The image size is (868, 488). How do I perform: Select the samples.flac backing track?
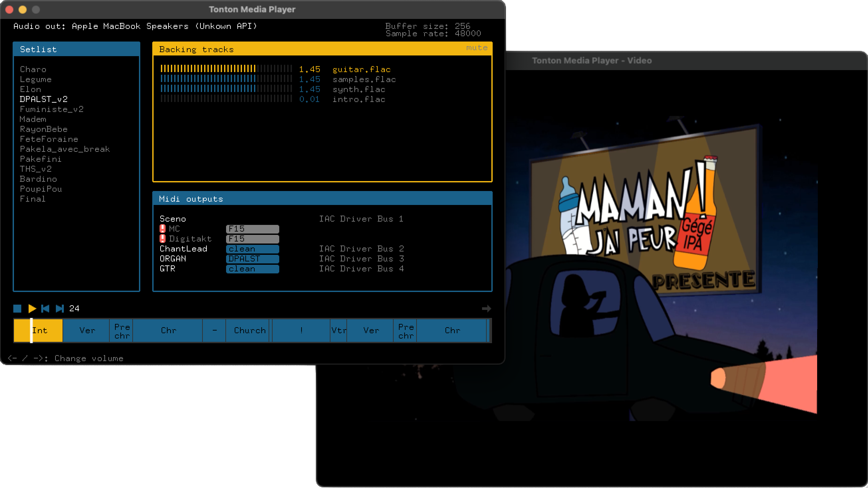(364, 79)
